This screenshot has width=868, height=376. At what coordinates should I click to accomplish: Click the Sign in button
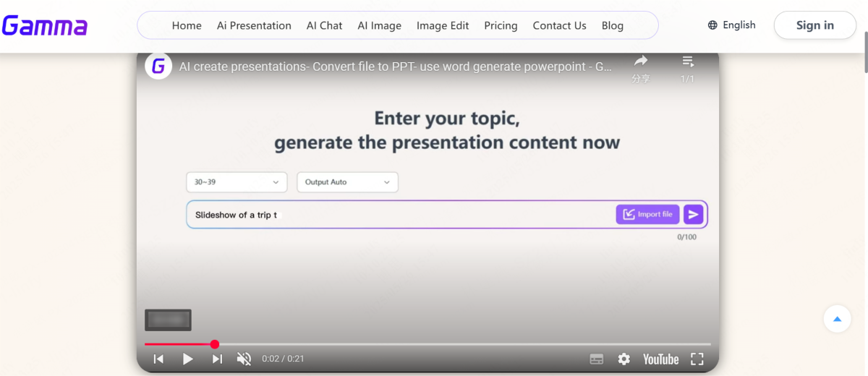tap(814, 25)
